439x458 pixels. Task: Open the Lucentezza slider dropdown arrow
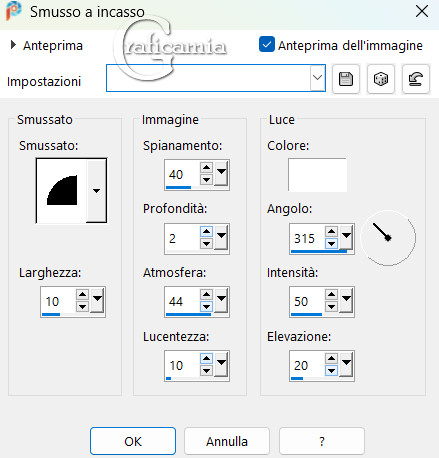pyautogui.click(x=222, y=363)
